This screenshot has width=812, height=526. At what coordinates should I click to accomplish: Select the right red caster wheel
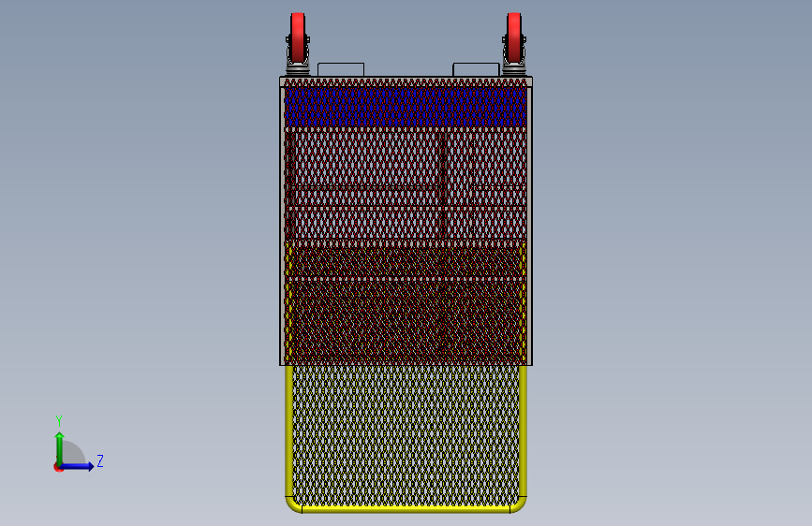click(x=514, y=37)
